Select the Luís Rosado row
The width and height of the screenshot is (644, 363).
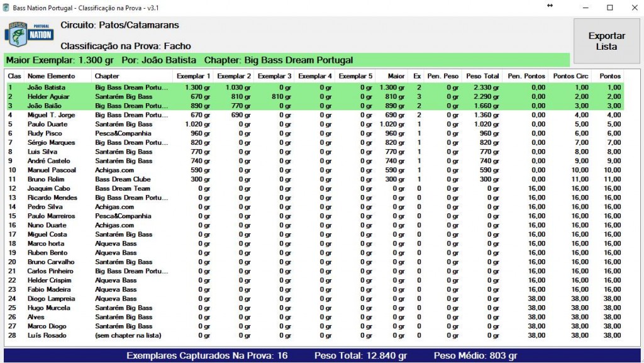(315, 335)
